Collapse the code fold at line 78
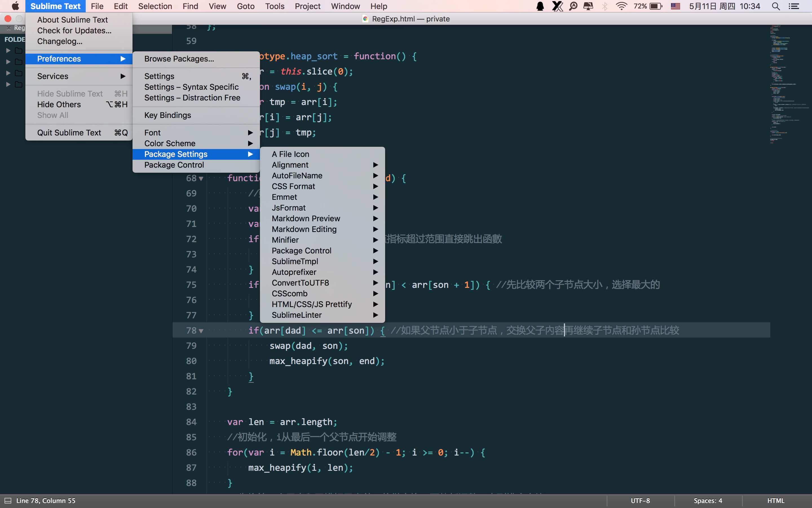 coord(201,331)
